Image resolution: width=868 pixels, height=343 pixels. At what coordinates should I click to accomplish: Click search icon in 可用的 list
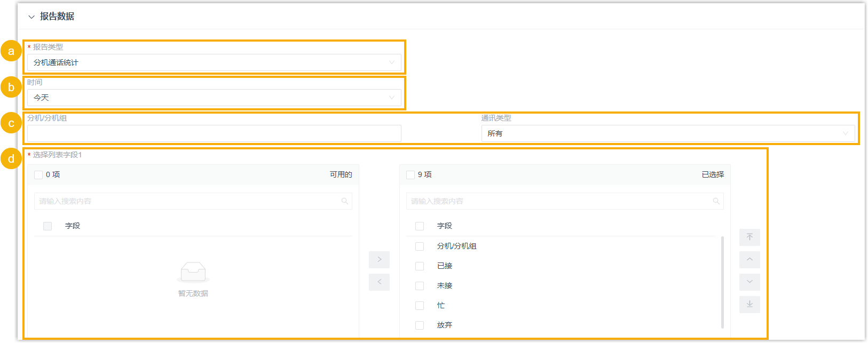pos(345,201)
